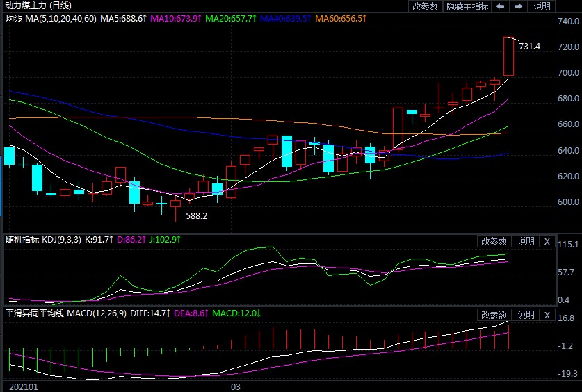Open 改参数 in the KDJ panel

pyautogui.click(x=494, y=241)
